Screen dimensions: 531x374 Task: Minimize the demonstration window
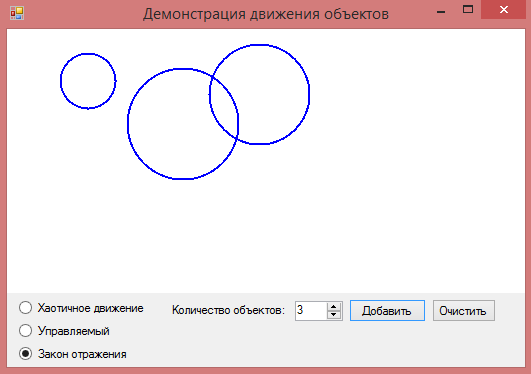pyautogui.click(x=441, y=11)
